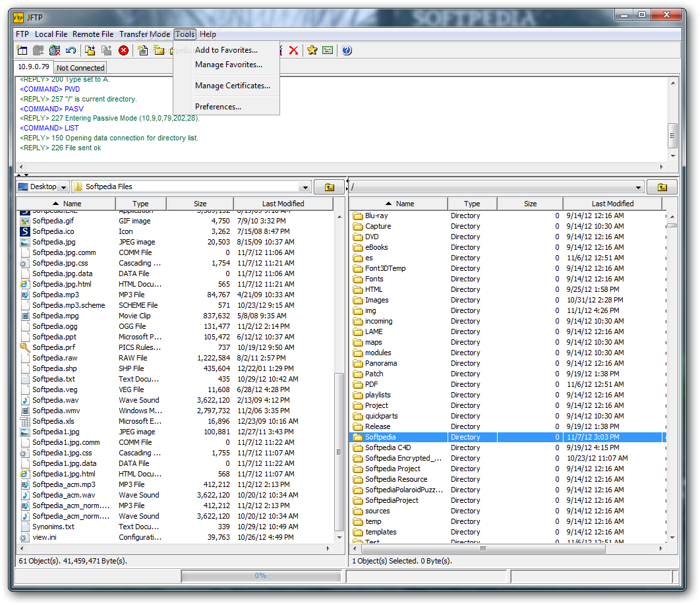700x605 pixels.
Task: Click the grayed-out Connect toolbar icon
Action: coord(38,50)
